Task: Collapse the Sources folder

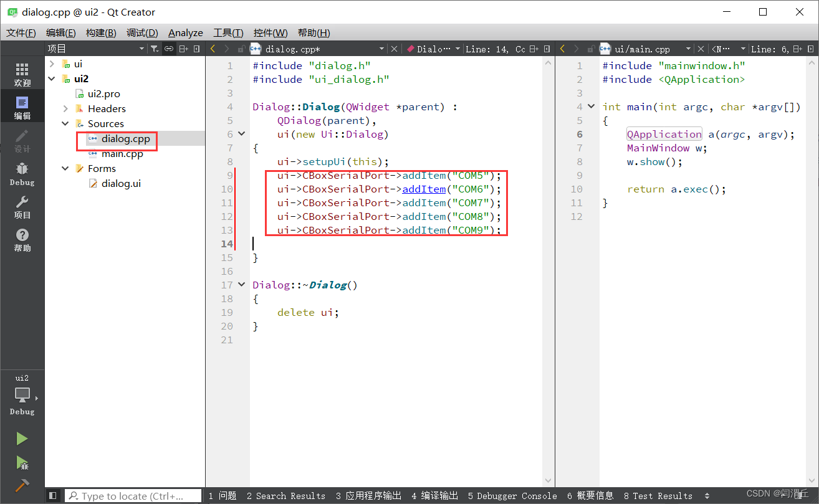Action: 65,123
